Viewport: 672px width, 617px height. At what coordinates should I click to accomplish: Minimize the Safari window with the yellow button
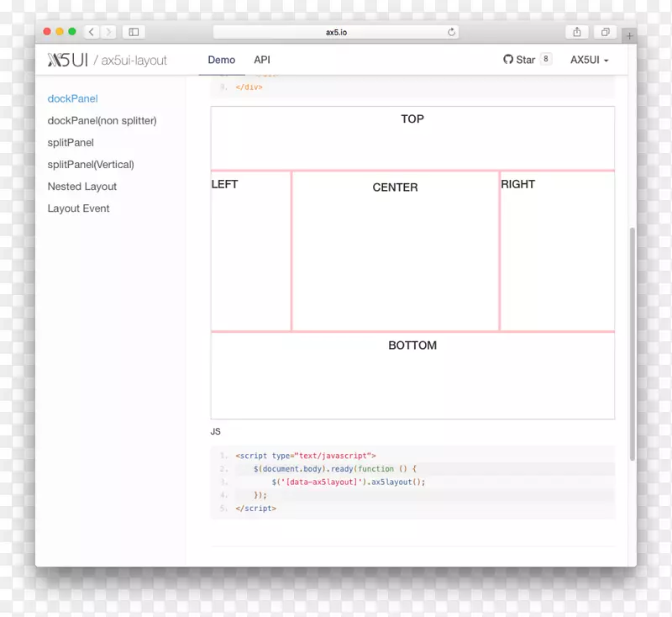click(x=60, y=31)
